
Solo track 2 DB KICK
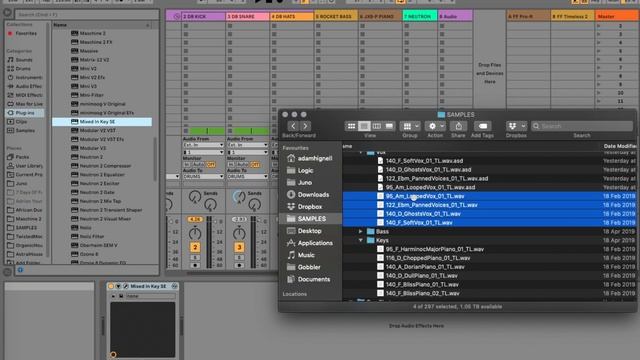pyautogui.click(x=195, y=258)
